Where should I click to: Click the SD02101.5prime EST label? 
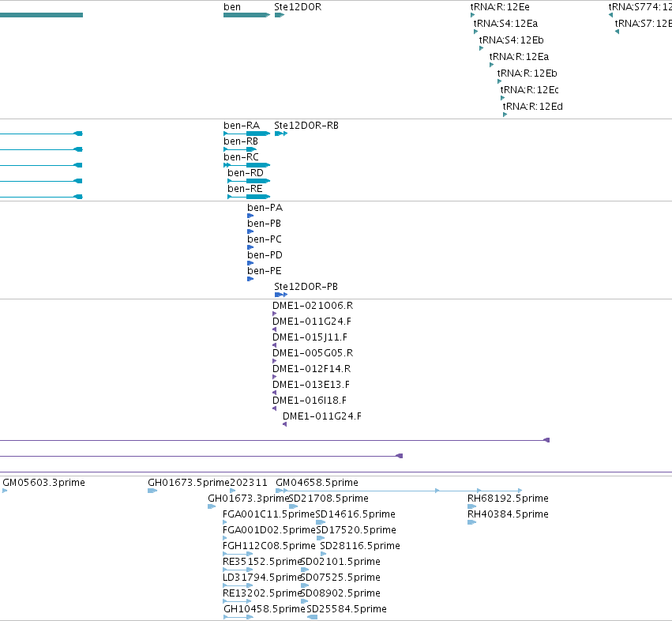point(340,563)
